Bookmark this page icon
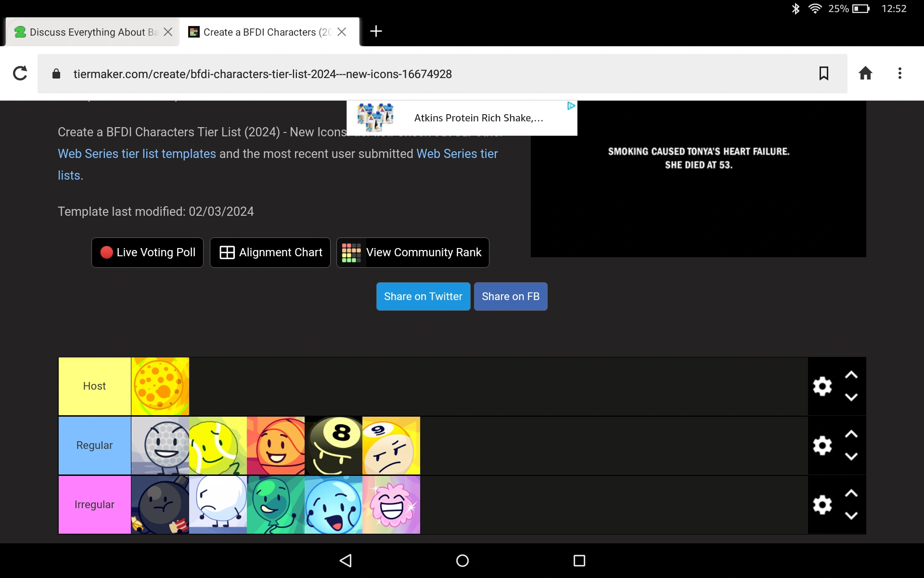This screenshot has width=924, height=578. point(823,74)
